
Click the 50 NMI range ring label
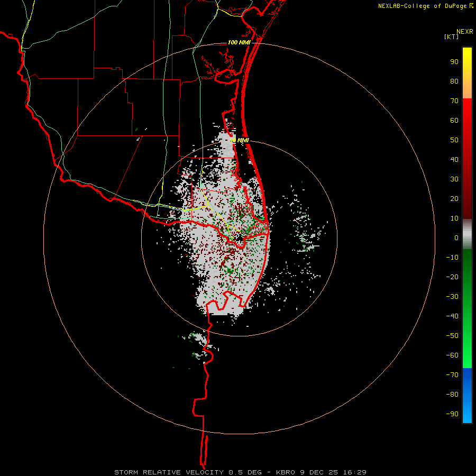pos(239,140)
